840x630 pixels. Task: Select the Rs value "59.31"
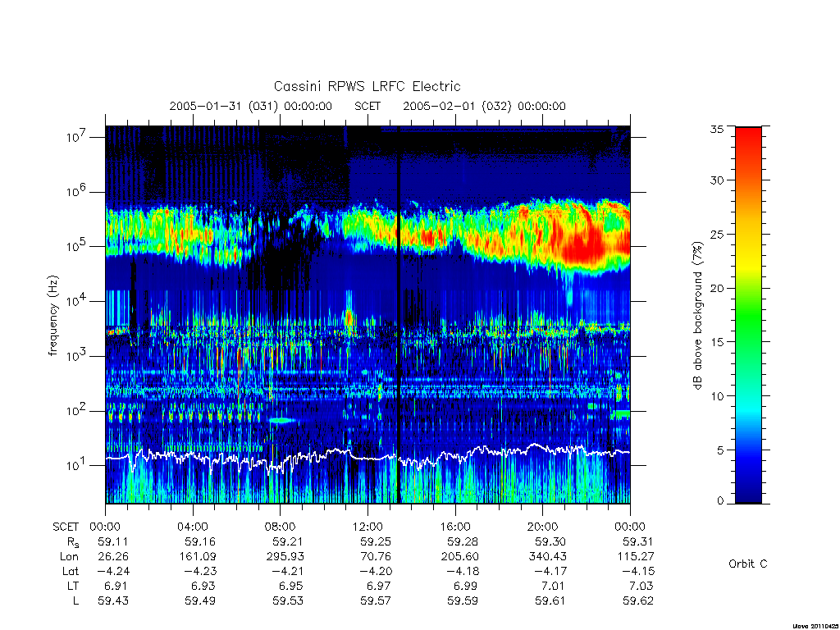(637, 541)
